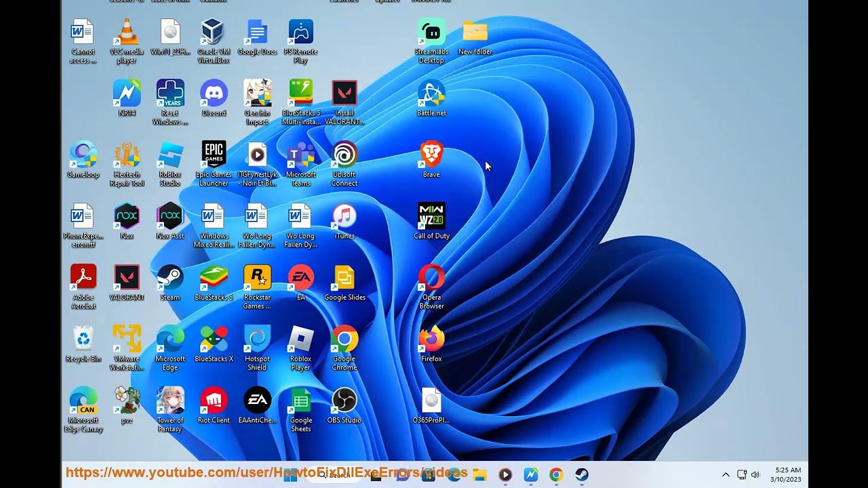
Task: Select the Nox Asst desktop icon
Action: click(170, 222)
